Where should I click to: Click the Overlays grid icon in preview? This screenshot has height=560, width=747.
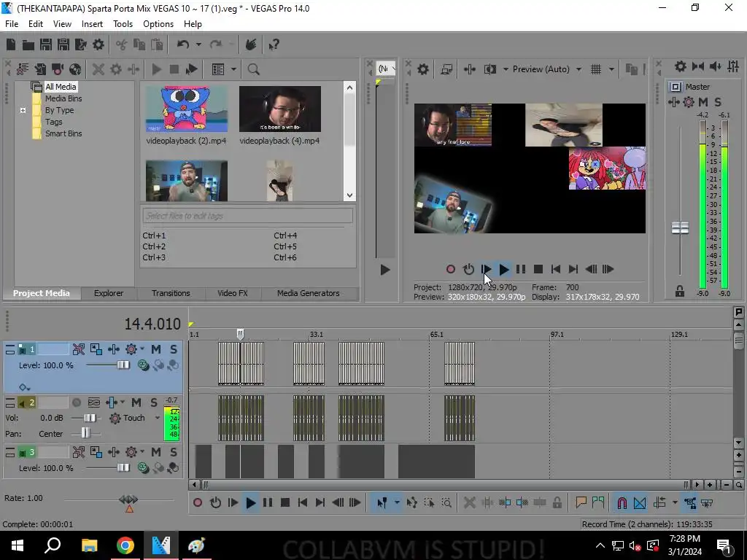[x=595, y=69]
